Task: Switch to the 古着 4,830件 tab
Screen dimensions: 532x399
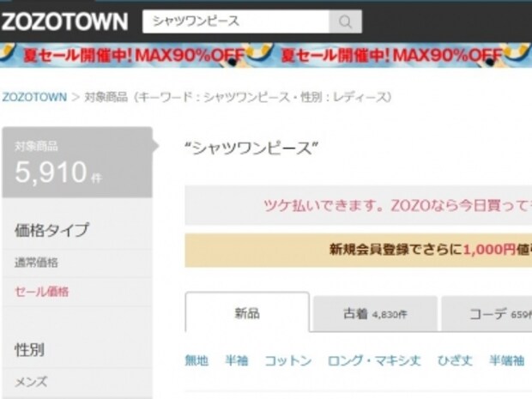Action: (x=375, y=314)
